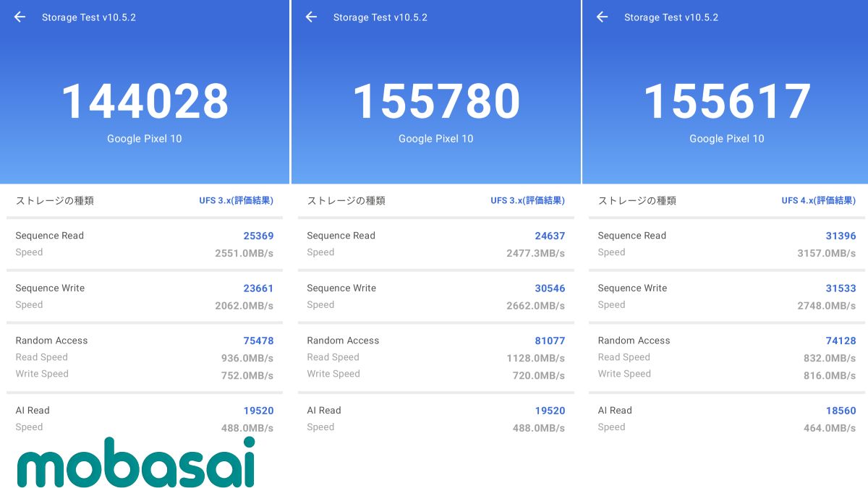Click the 1128.0MB/s random read speed

click(x=535, y=358)
